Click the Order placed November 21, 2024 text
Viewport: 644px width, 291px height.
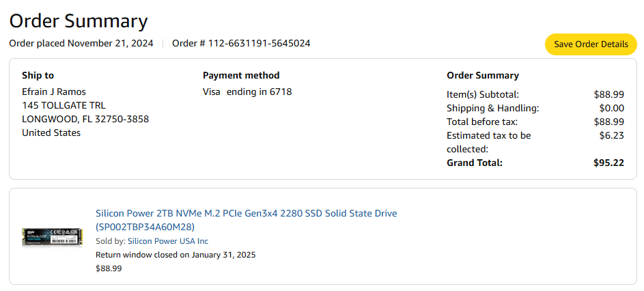(81, 44)
